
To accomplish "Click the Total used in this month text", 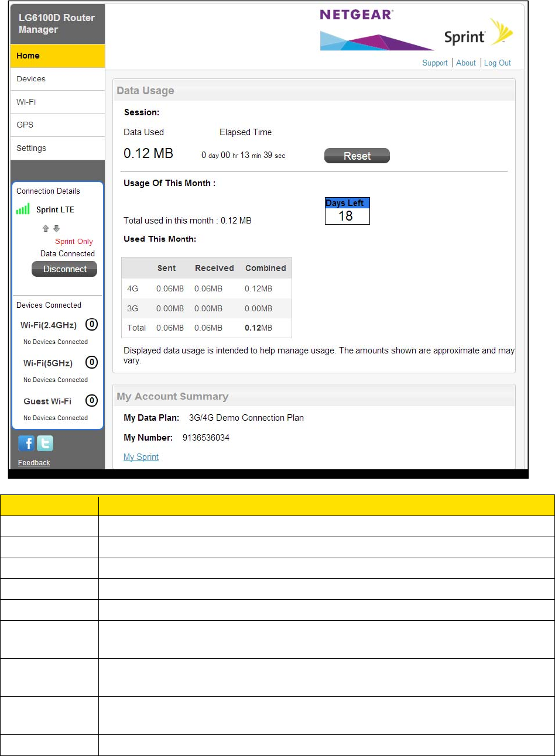I will (x=187, y=221).
